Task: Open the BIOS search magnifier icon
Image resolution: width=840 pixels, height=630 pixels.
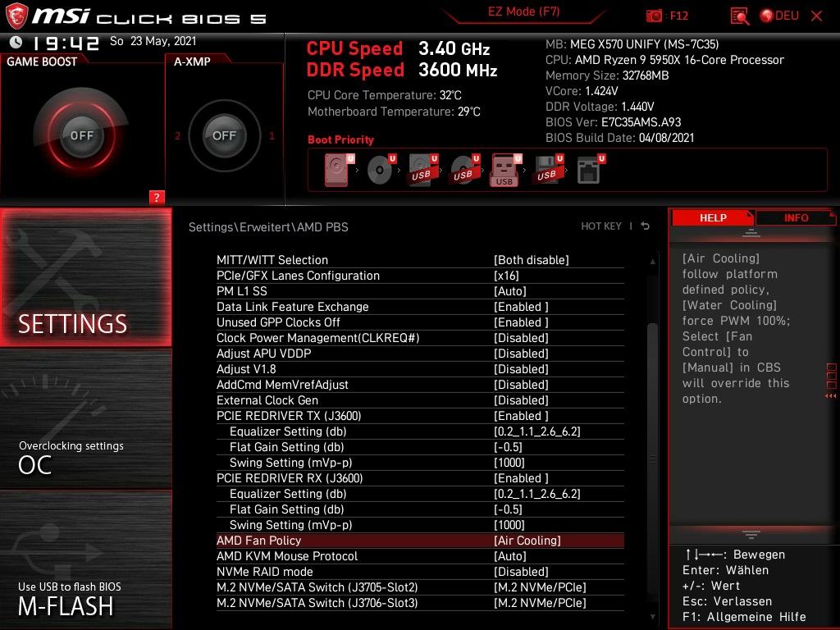Action: point(740,16)
